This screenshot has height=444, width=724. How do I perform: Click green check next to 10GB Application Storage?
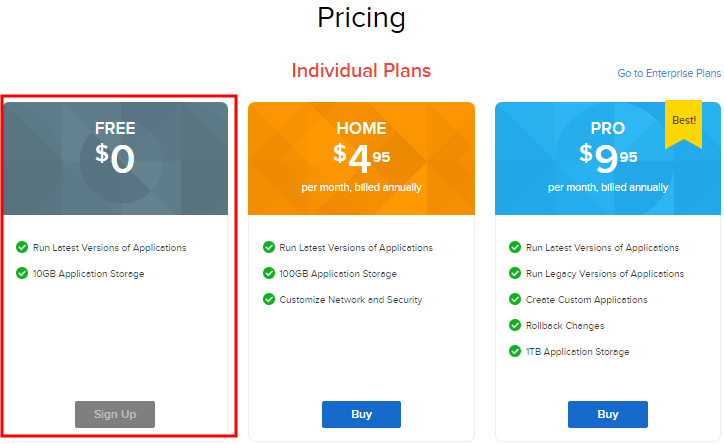pyautogui.click(x=22, y=273)
